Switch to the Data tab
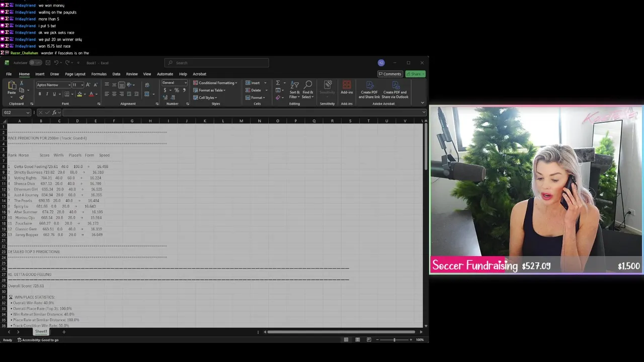Image resolution: width=644 pixels, height=362 pixels. (x=116, y=74)
